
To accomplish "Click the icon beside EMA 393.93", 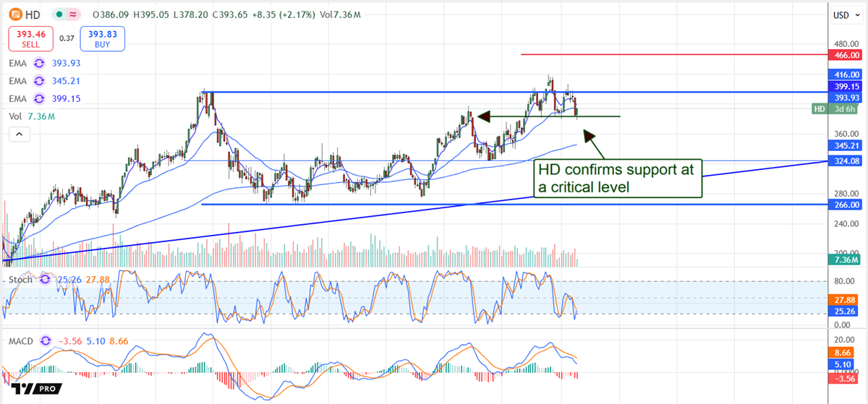I will coord(38,64).
